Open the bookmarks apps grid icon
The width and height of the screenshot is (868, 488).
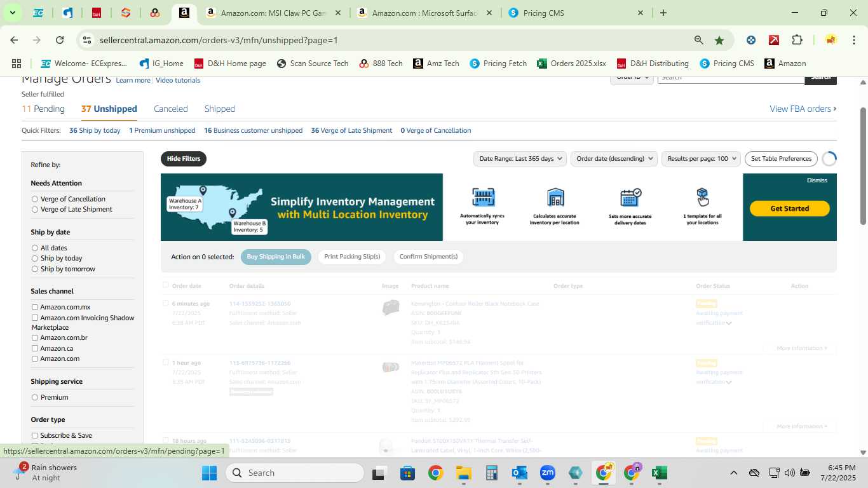click(x=17, y=64)
